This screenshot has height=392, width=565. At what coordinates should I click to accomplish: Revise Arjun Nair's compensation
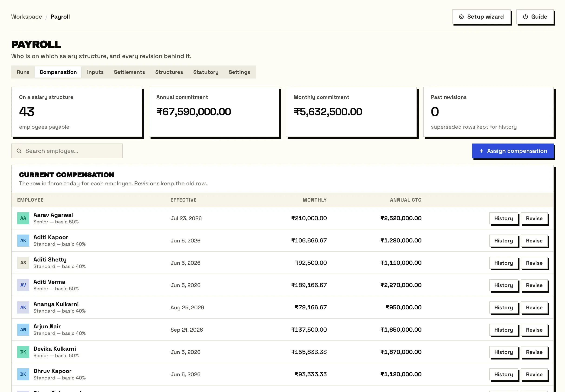click(534, 330)
